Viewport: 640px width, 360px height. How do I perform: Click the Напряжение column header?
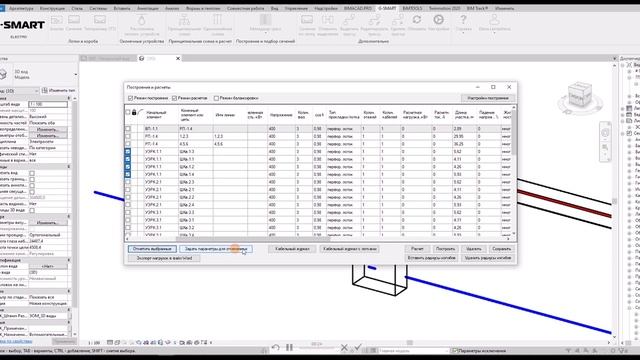coord(281,115)
